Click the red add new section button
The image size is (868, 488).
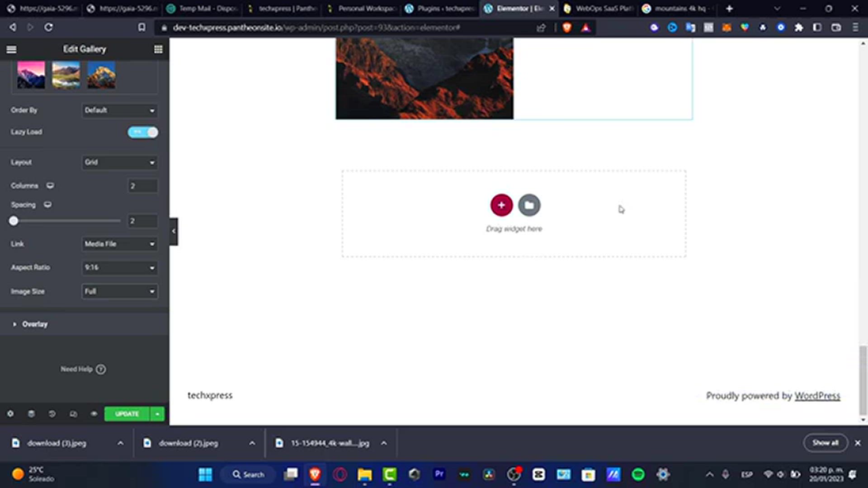(x=501, y=205)
